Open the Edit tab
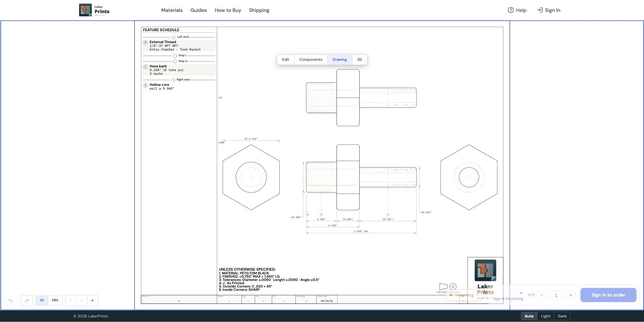 tap(286, 60)
